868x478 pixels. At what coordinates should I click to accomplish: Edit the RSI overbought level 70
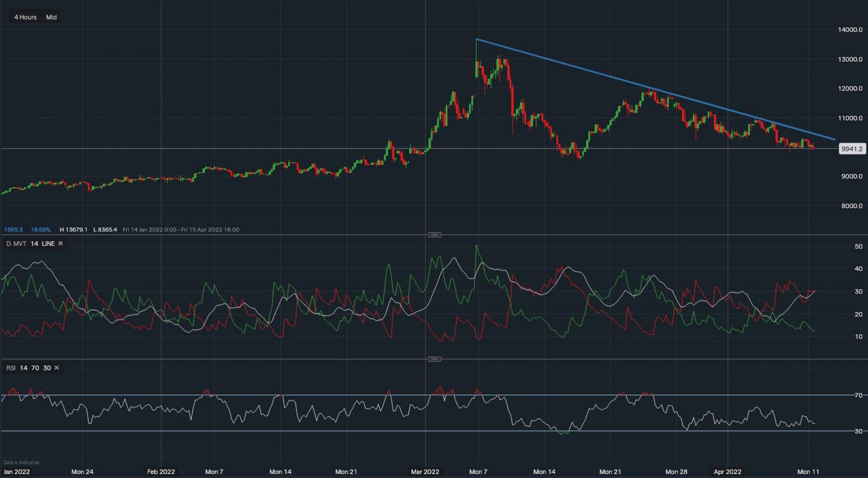pos(35,368)
